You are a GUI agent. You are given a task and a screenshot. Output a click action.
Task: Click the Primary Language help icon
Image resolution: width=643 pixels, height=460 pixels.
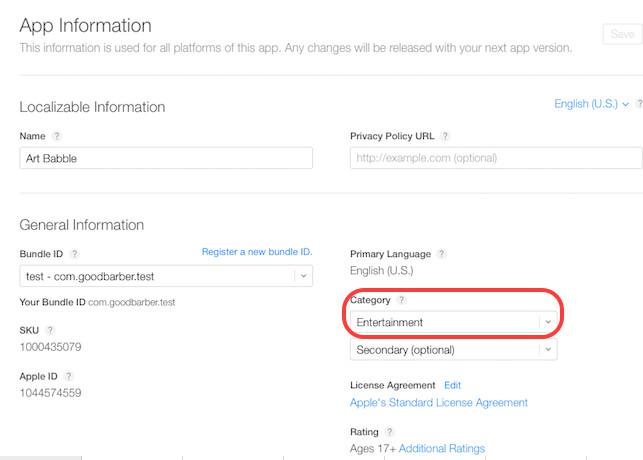442,254
